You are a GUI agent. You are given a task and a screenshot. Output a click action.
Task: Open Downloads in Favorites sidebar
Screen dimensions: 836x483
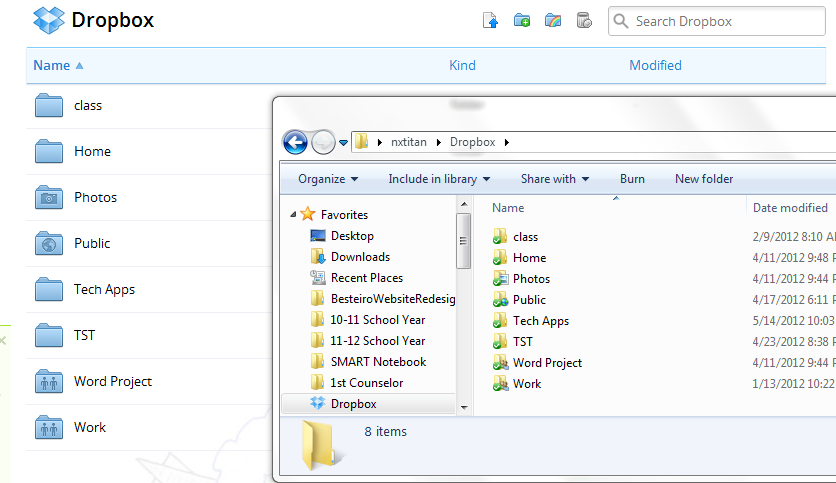click(360, 257)
